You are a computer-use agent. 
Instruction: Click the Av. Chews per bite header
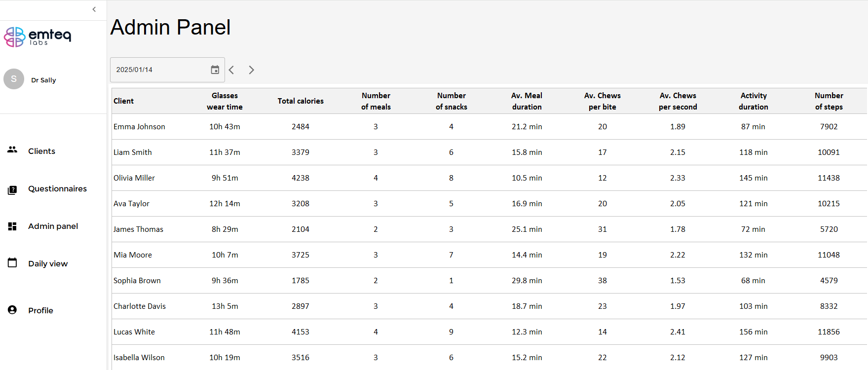pos(603,101)
